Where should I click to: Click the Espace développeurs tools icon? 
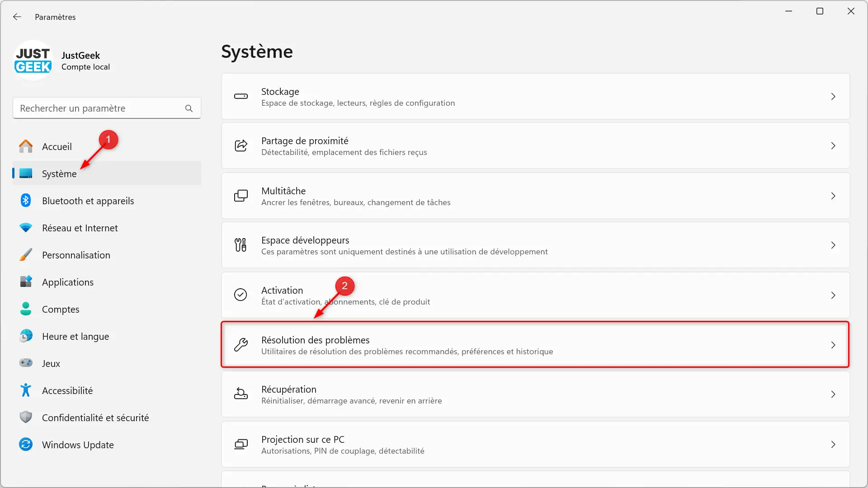[241, 245]
